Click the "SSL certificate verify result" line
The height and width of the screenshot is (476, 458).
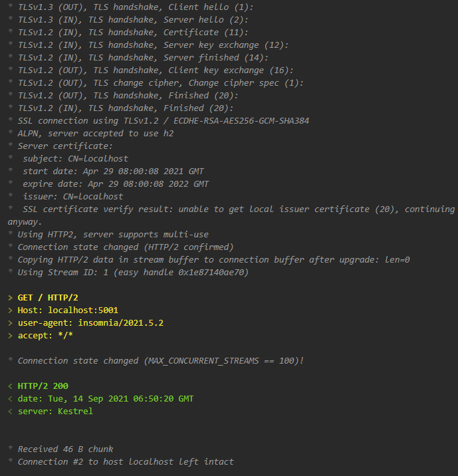tap(233, 209)
